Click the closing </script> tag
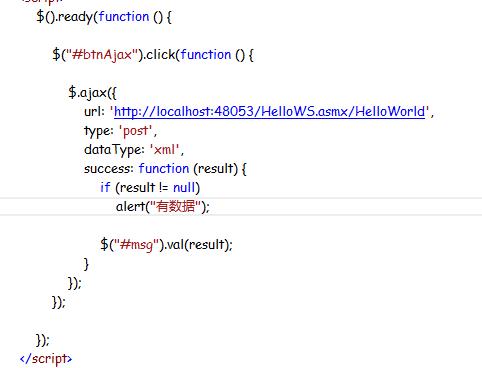This screenshot has height=368, width=482. click(46, 359)
